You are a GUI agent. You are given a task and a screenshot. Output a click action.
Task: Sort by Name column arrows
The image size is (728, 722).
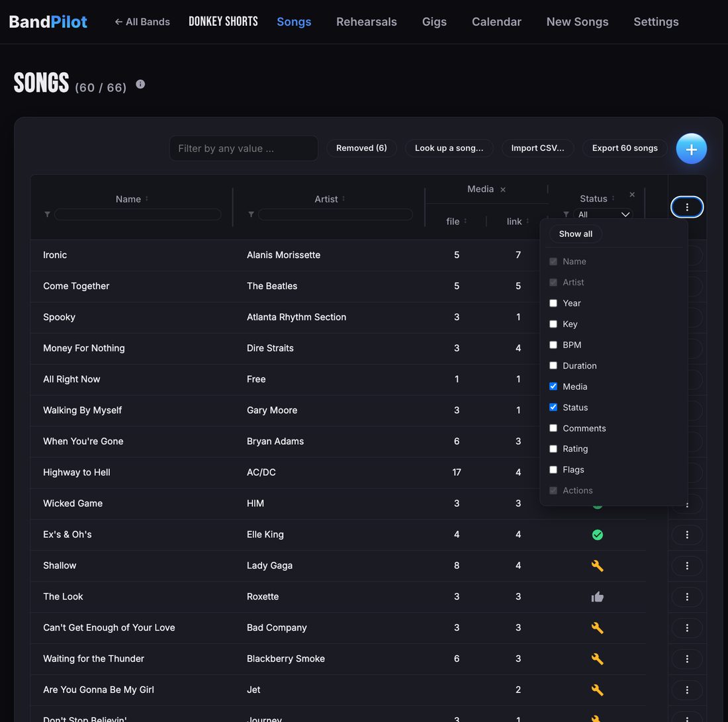[147, 199]
